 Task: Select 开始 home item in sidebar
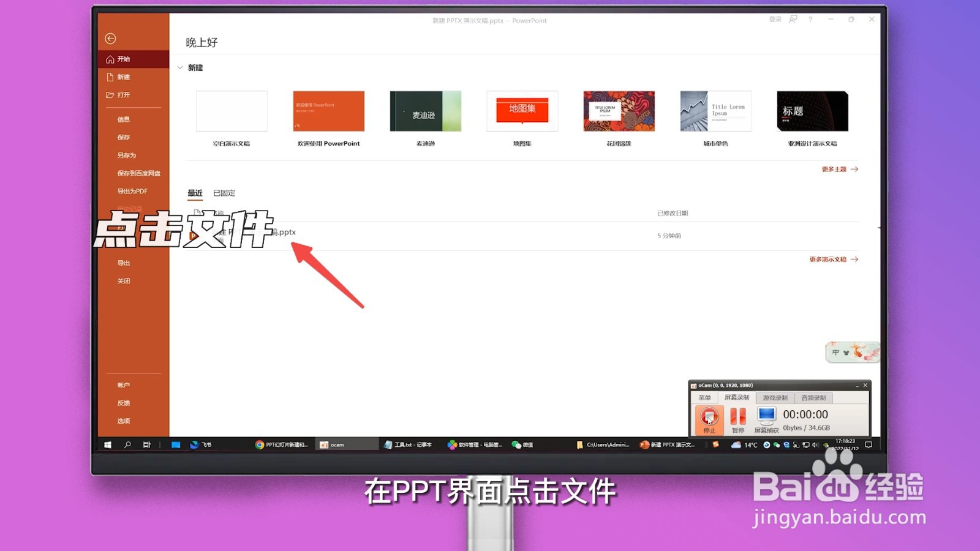tap(133, 59)
